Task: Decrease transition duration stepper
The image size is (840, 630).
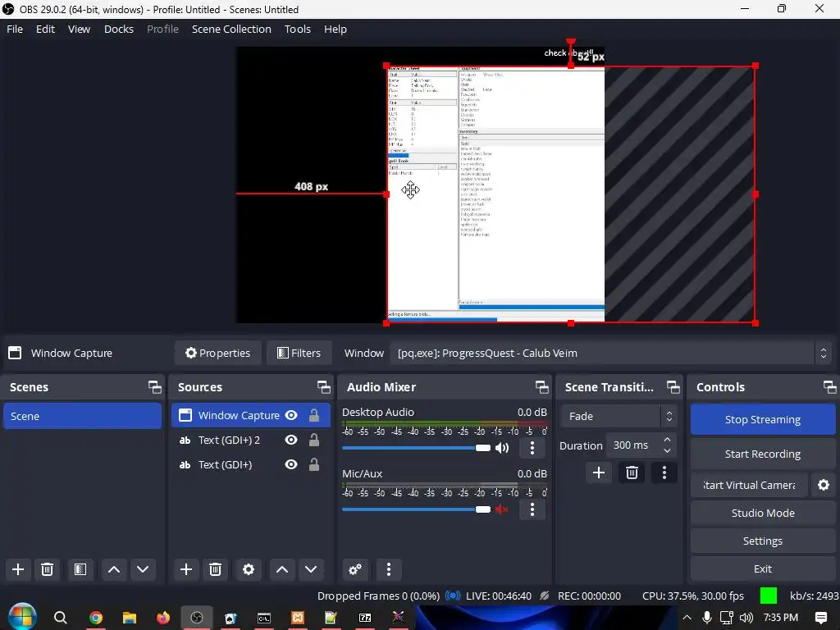Action: (x=667, y=450)
